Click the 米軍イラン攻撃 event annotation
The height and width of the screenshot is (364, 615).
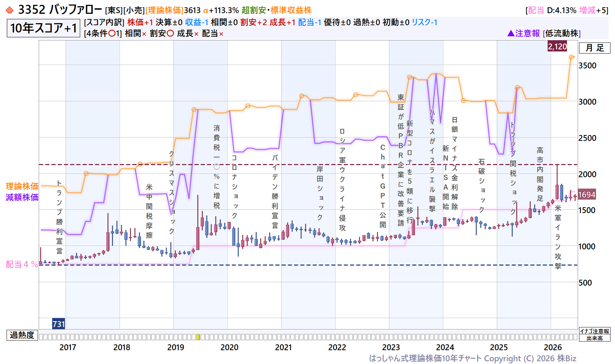click(558, 237)
